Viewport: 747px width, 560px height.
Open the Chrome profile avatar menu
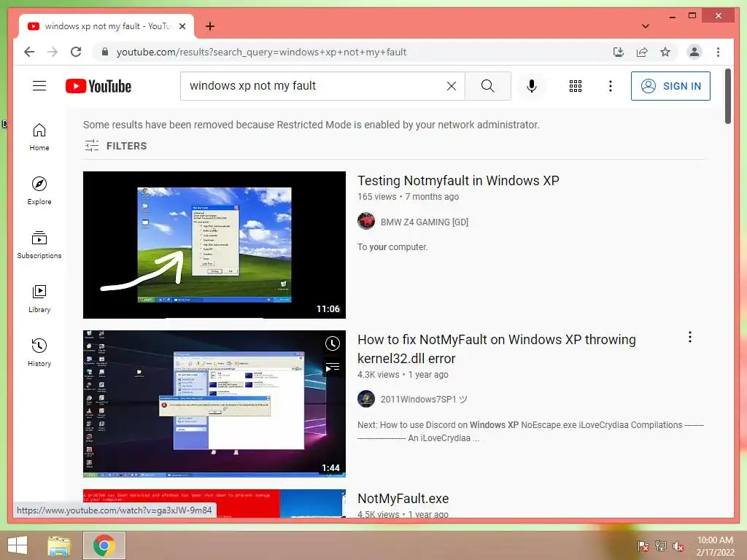point(694,52)
